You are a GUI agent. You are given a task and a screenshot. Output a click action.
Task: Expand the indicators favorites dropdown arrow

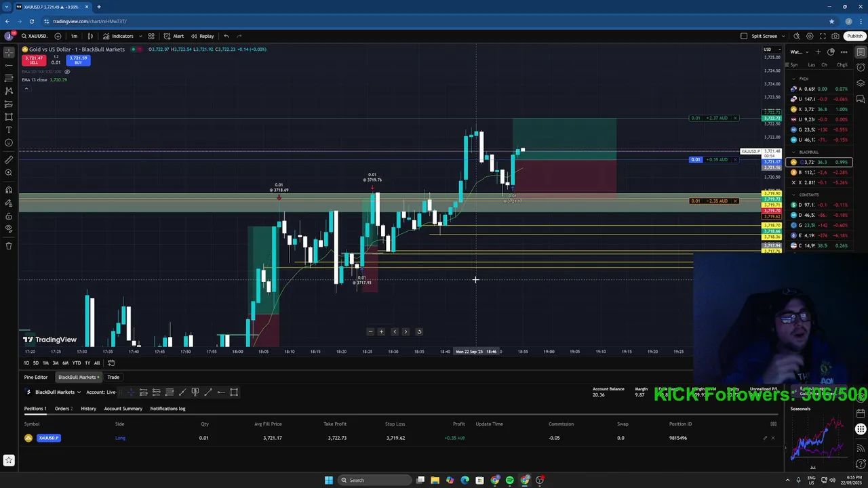pos(140,36)
